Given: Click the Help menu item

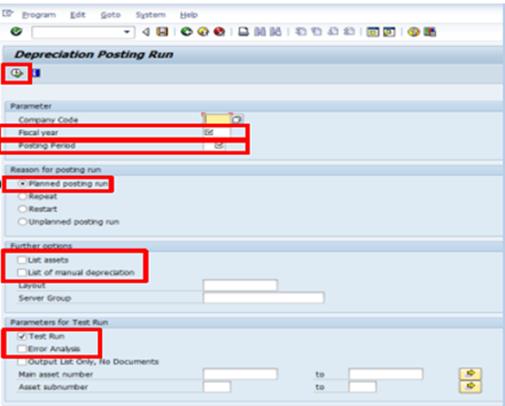Looking at the screenshot, I should [x=189, y=15].
